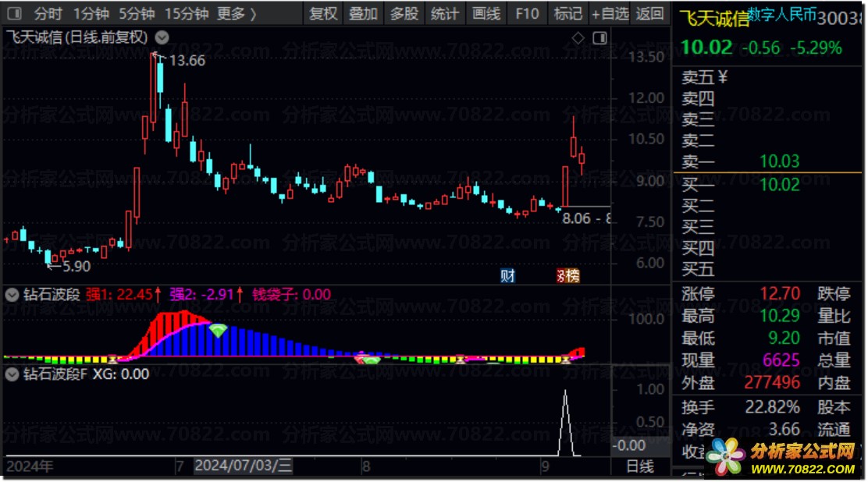
Task: Click XG: 0.00 indicator value
Action: [x=121, y=374]
